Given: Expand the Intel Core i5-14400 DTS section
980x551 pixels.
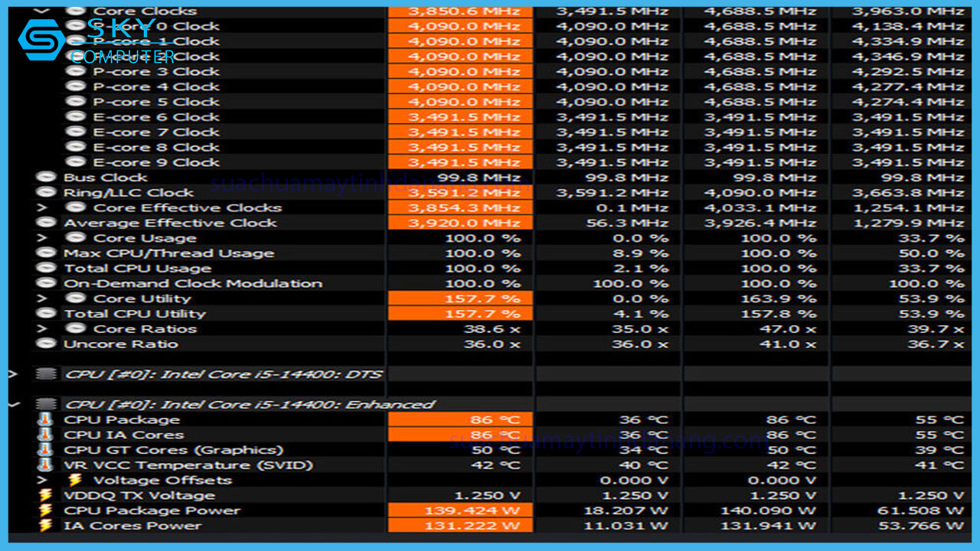Looking at the screenshot, I should (12, 374).
